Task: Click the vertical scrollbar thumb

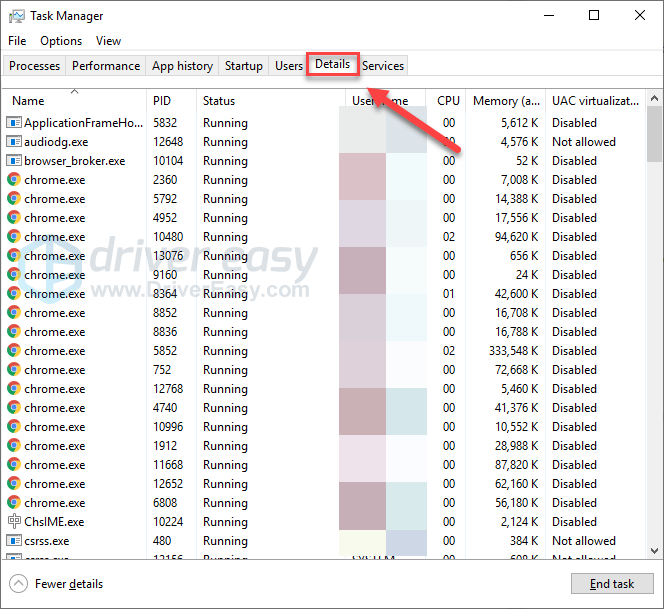Action: coord(654,135)
